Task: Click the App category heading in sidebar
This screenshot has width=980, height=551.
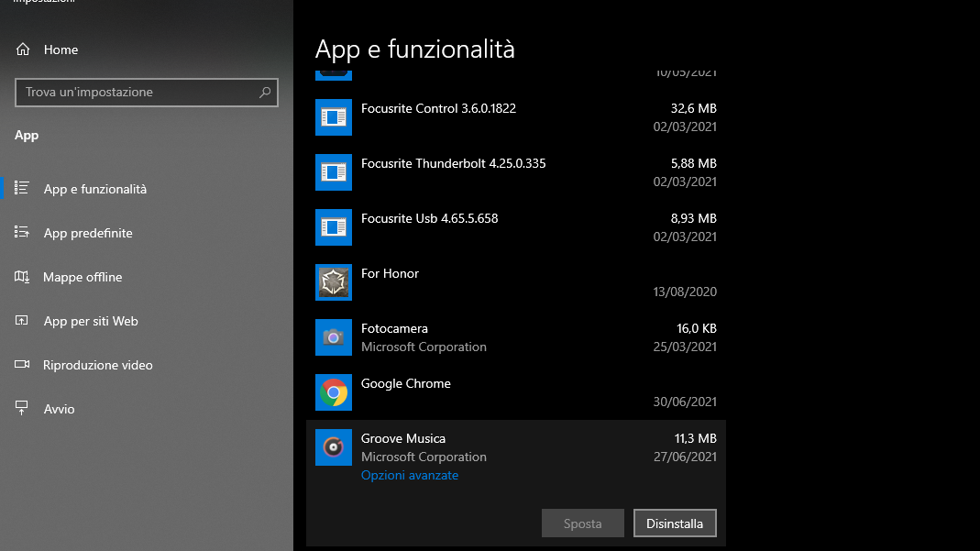Action: coord(27,136)
